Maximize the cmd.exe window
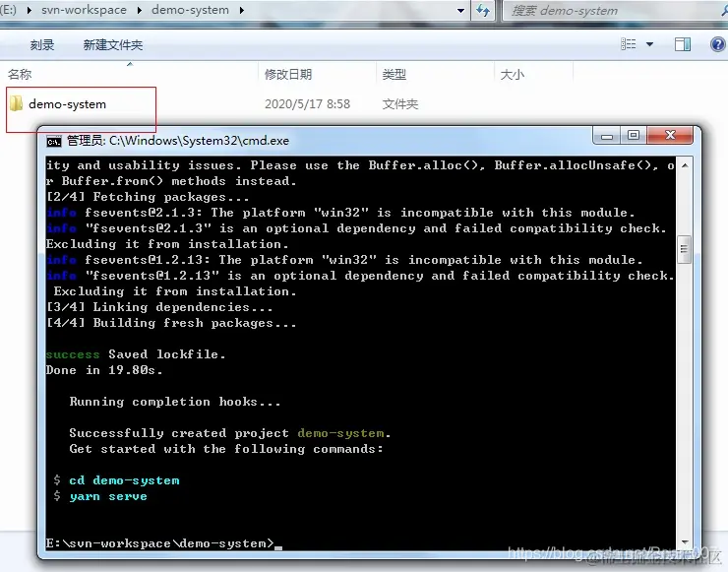Image resolution: width=728 pixels, height=572 pixels. (x=634, y=136)
